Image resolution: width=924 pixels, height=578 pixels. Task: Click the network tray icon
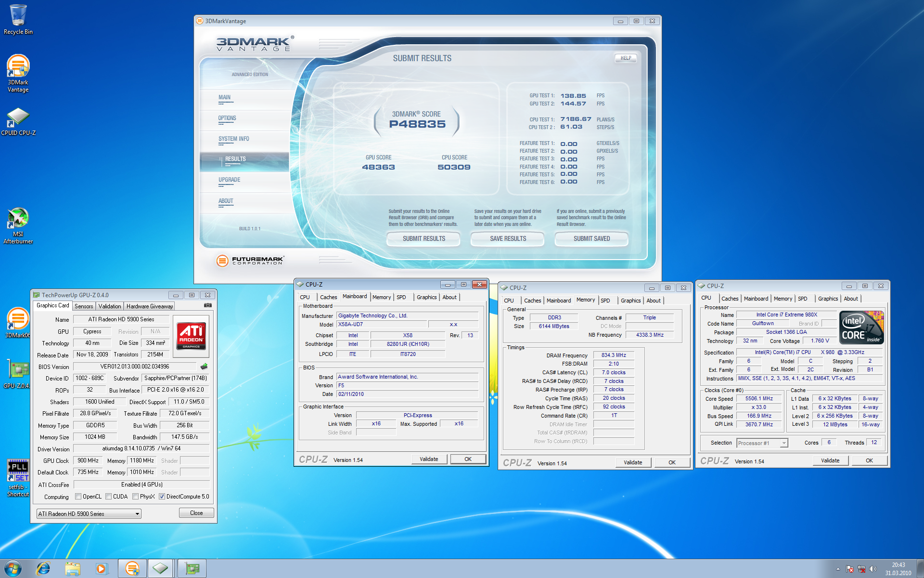[x=861, y=569]
